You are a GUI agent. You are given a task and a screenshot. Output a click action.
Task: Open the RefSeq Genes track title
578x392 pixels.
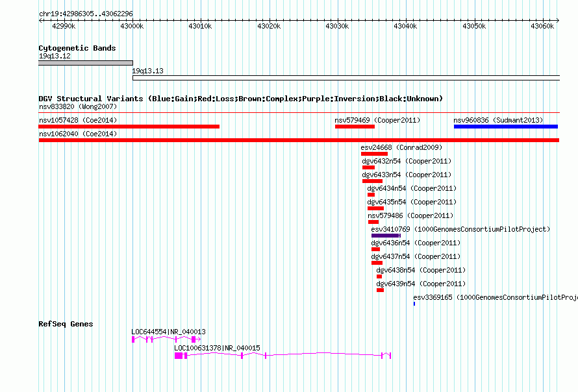(66, 325)
